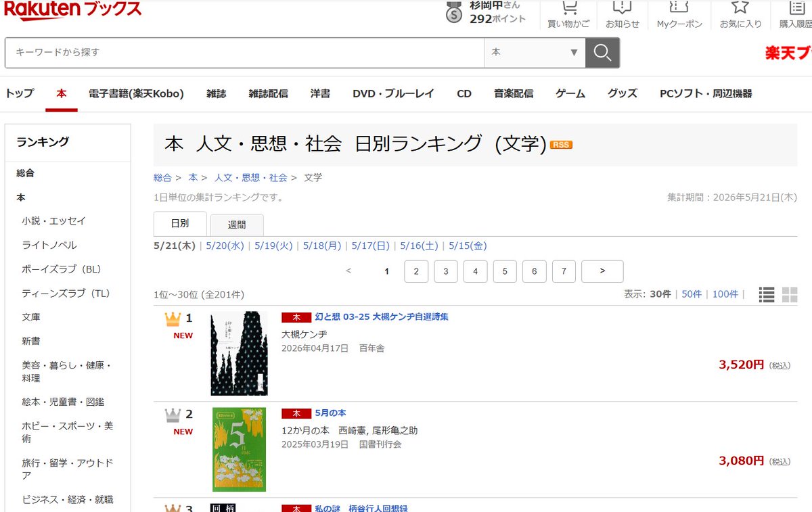Screen dimensions: 812x512
Task: Go to ranking page 2
Action: pyautogui.click(x=416, y=271)
